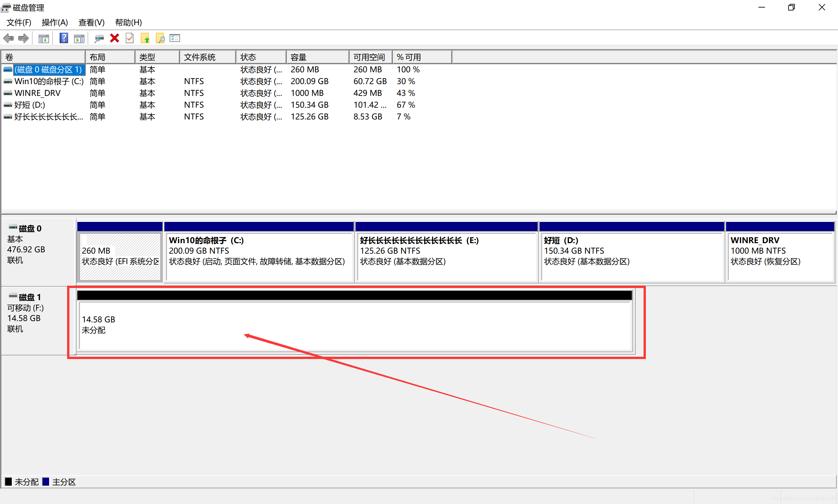Sort by the 状态 column header
838x504 pixels.
coord(261,57)
